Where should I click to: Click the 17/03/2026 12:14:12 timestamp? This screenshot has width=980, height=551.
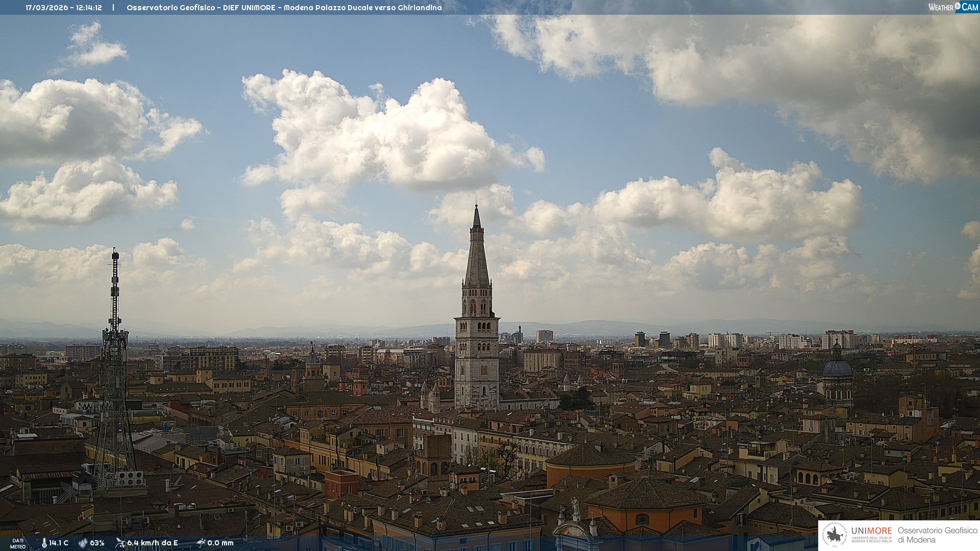(64, 8)
